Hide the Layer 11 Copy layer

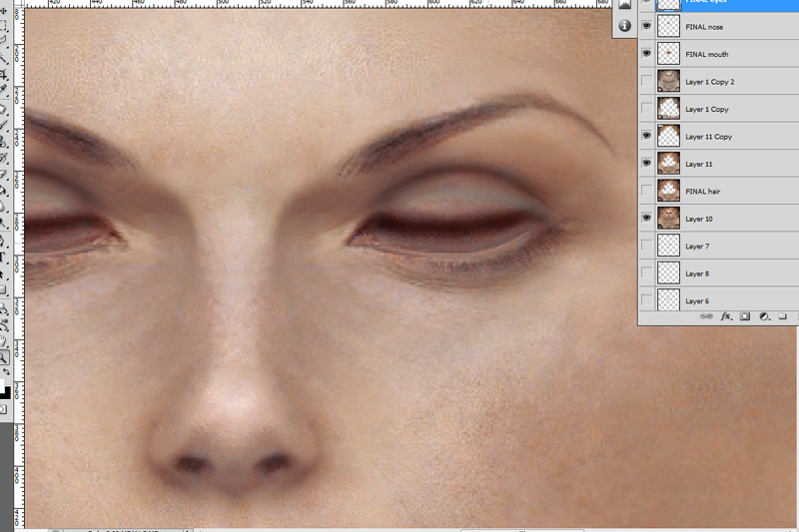646,136
